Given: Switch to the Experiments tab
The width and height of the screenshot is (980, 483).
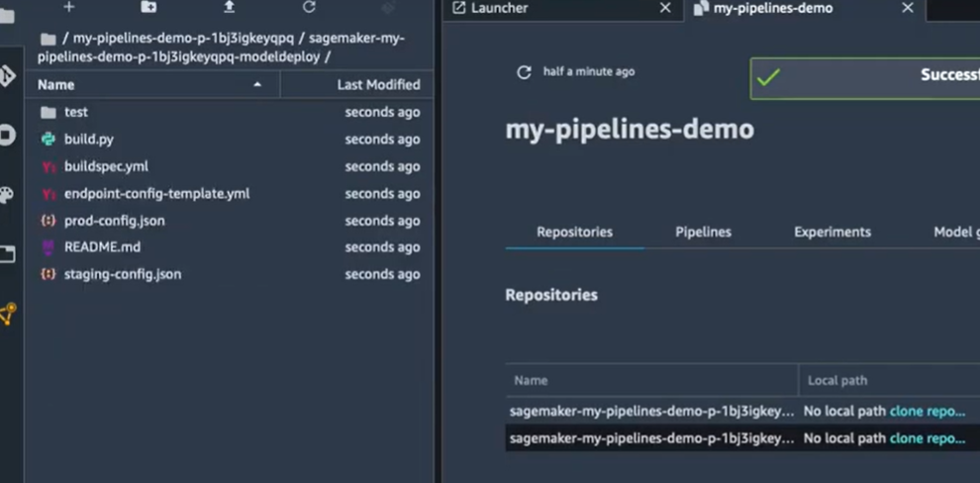Looking at the screenshot, I should 832,232.
